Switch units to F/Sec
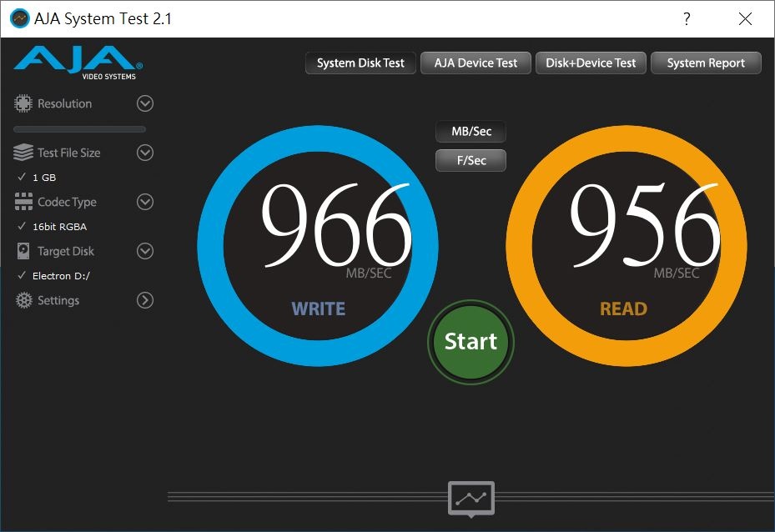Screen dimensions: 775x532 (x=471, y=161)
